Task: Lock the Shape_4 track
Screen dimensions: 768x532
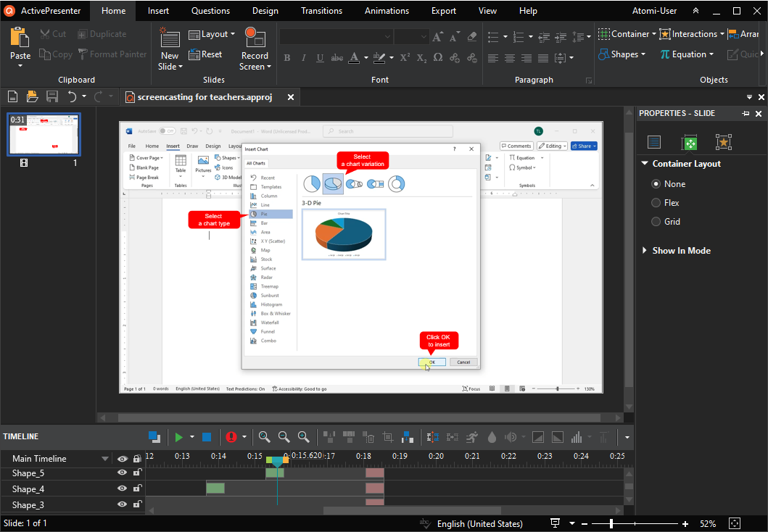Action: tap(137, 489)
